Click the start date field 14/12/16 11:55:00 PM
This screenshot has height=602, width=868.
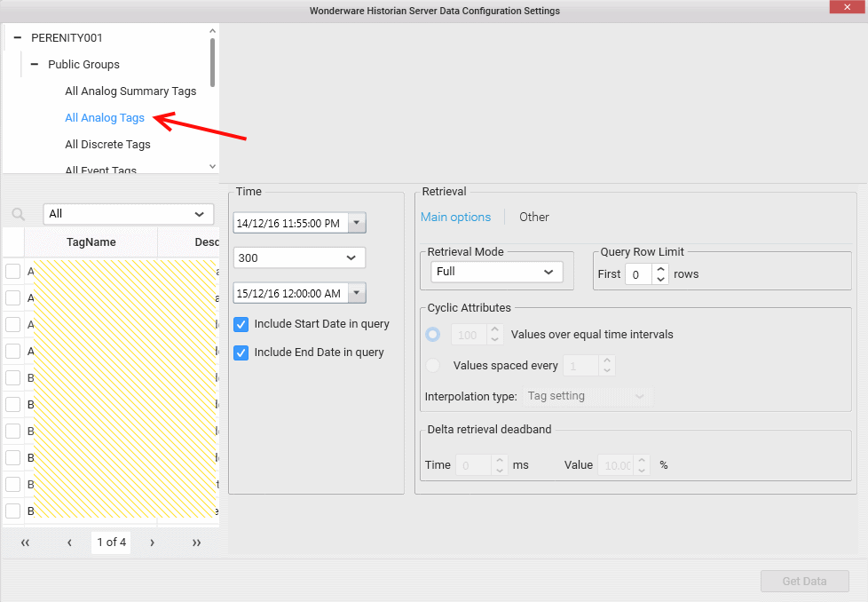[x=291, y=223]
